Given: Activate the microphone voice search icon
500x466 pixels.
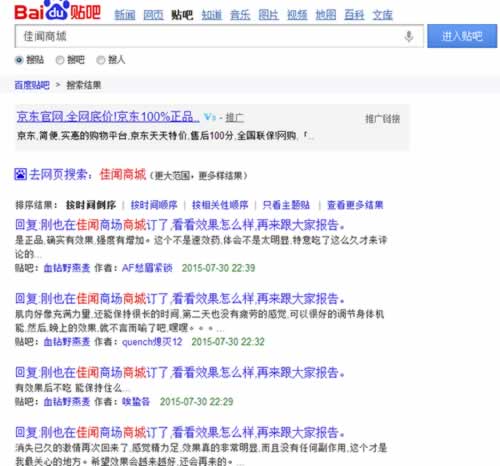Looking at the screenshot, I should tap(409, 36).
